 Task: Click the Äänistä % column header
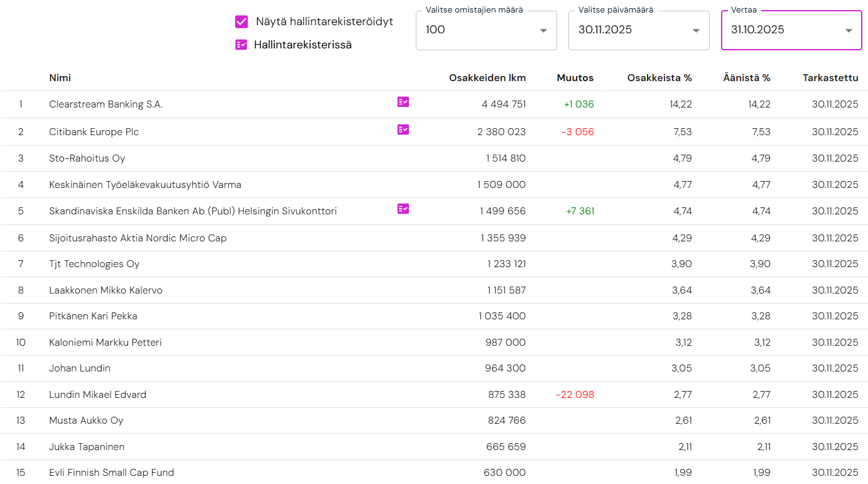click(746, 78)
